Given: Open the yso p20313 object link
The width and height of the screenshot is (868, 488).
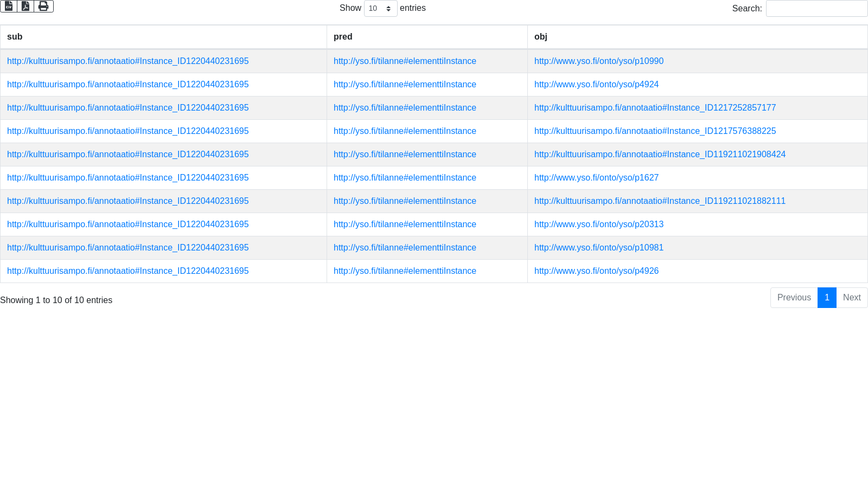Looking at the screenshot, I should point(598,224).
